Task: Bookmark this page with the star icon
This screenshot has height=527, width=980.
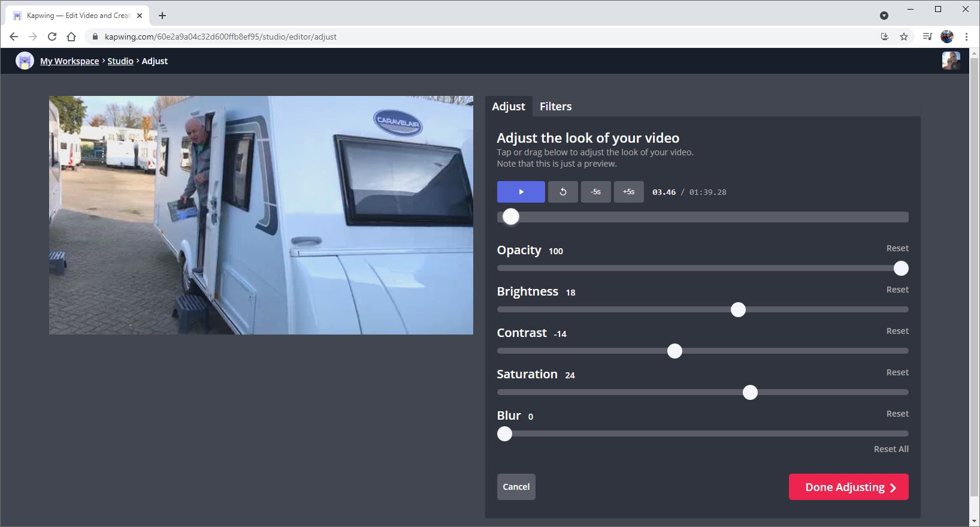Action: (904, 37)
